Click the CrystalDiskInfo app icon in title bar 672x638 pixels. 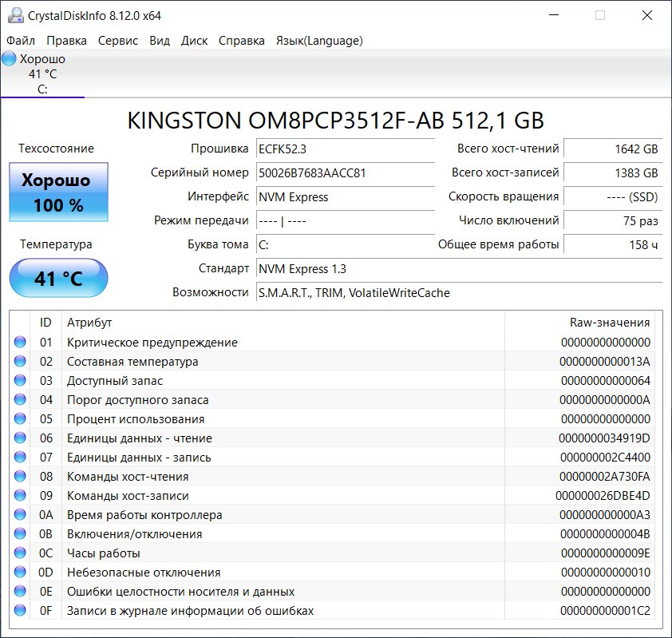(16, 15)
